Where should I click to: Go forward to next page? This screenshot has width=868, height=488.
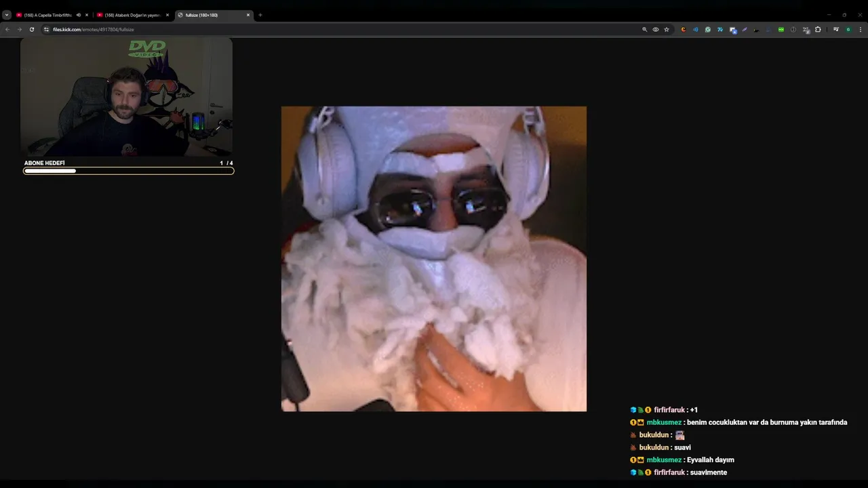pyautogui.click(x=19, y=30)
